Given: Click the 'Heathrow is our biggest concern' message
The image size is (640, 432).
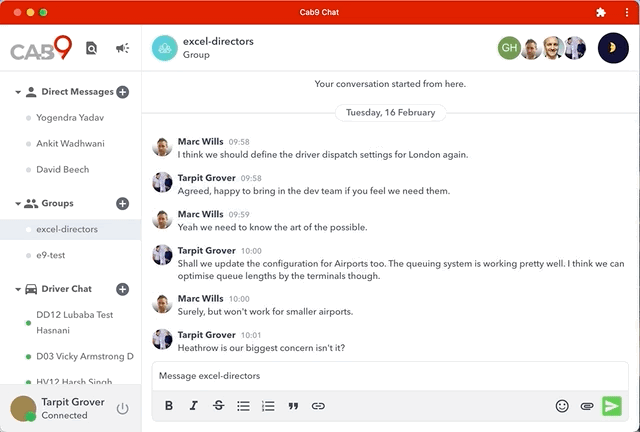Looking at the screenshot, I should tap(261, 348).
